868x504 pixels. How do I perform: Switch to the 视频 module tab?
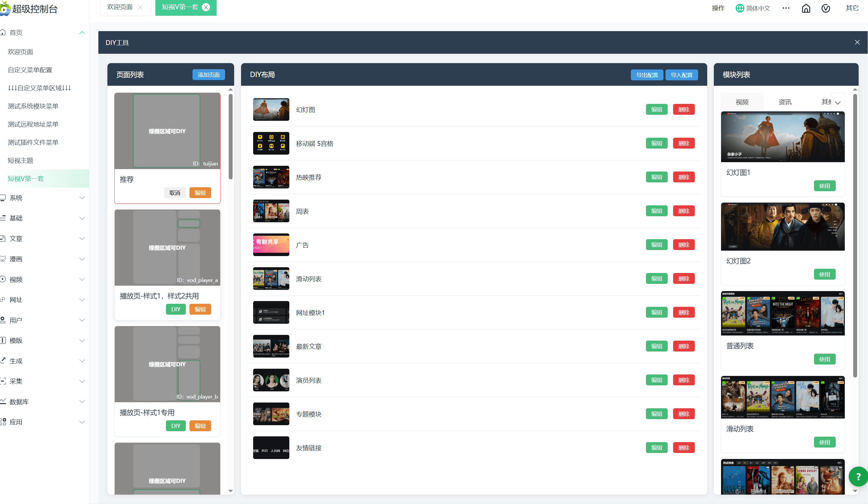tap(742, 102)
